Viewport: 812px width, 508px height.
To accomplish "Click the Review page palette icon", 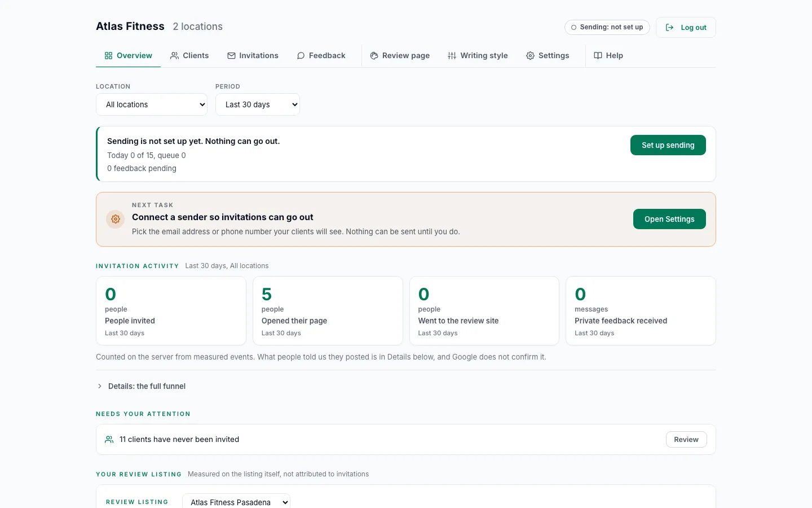I will [x=374, y=56].
